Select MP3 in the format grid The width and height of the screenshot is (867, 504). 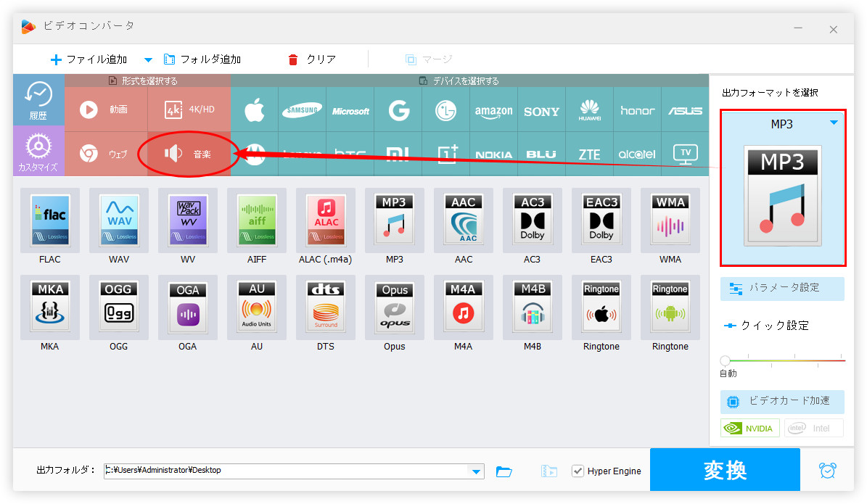pos(395,220)
